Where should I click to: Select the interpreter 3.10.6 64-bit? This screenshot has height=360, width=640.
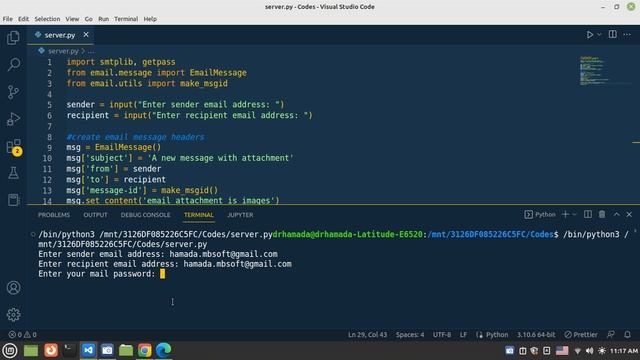pos(536,334)
